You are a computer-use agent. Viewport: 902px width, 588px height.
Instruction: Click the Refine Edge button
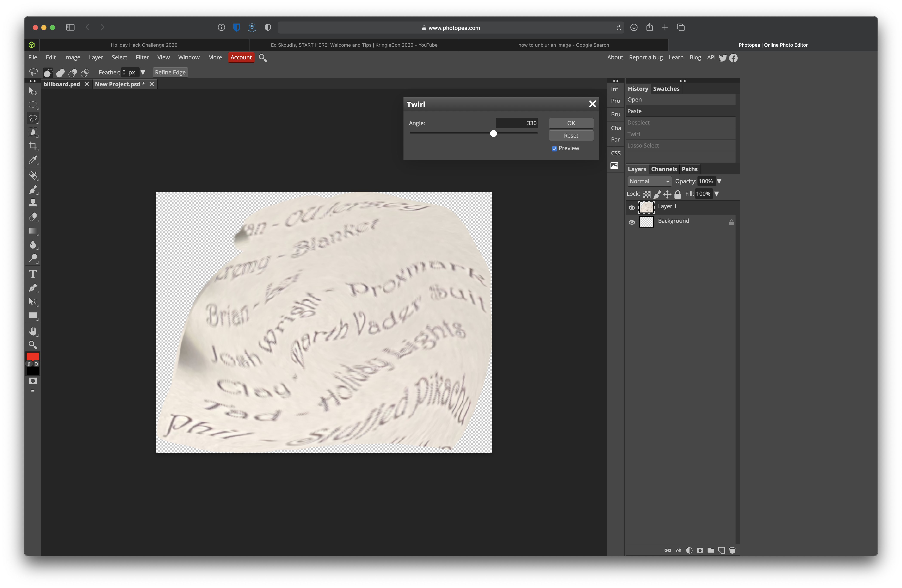(x=170, y=72)
